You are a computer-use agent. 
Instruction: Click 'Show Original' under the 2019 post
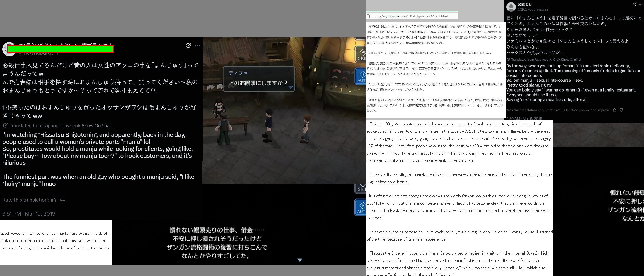[x=96, y=126]
